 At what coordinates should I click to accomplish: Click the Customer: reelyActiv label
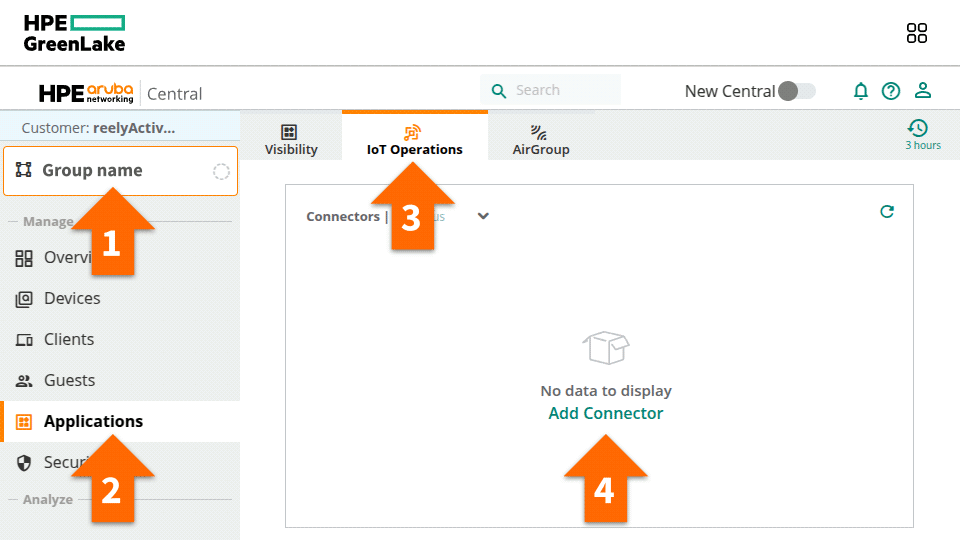click(x=98, y=128)
